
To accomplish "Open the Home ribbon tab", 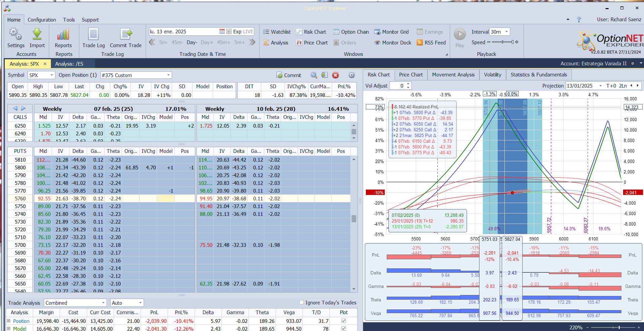I will tap(14, 20).
